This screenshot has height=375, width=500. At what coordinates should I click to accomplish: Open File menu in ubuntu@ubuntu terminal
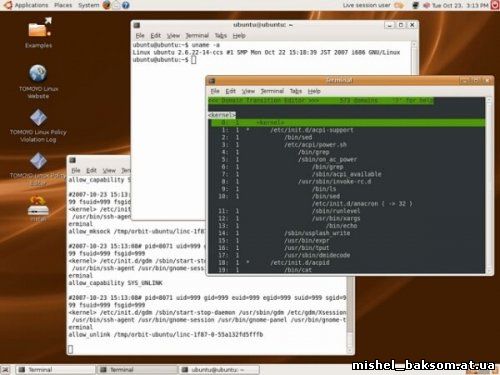pyautogui.click(x=140, y=36)
